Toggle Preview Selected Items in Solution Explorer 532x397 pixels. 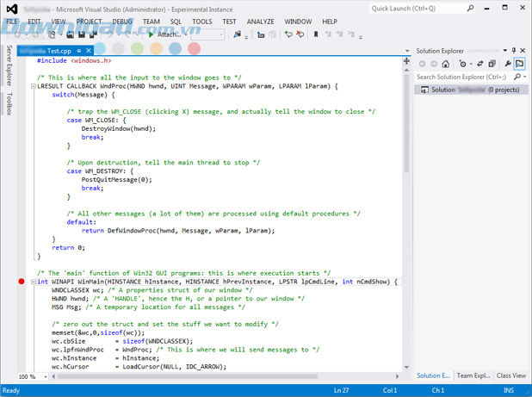[519, 64]
